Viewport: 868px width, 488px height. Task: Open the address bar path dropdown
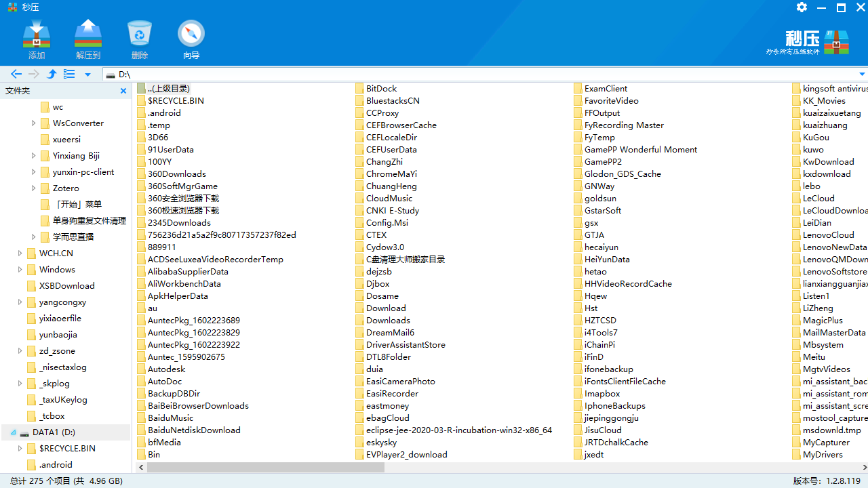pyautogui.click(x=862, y=75)
